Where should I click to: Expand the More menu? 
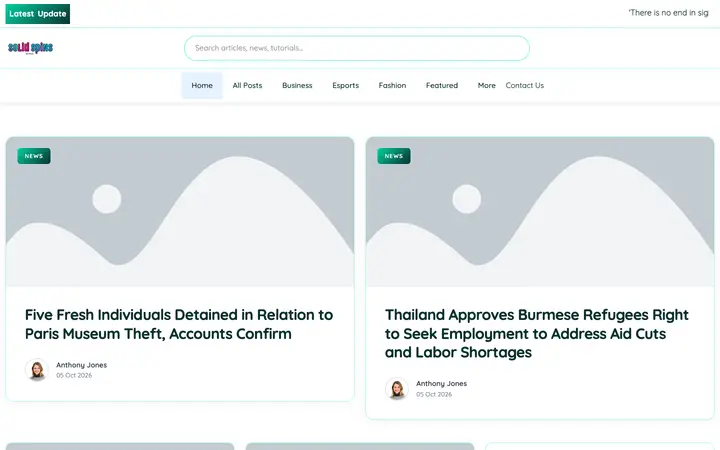coord(486,85)
